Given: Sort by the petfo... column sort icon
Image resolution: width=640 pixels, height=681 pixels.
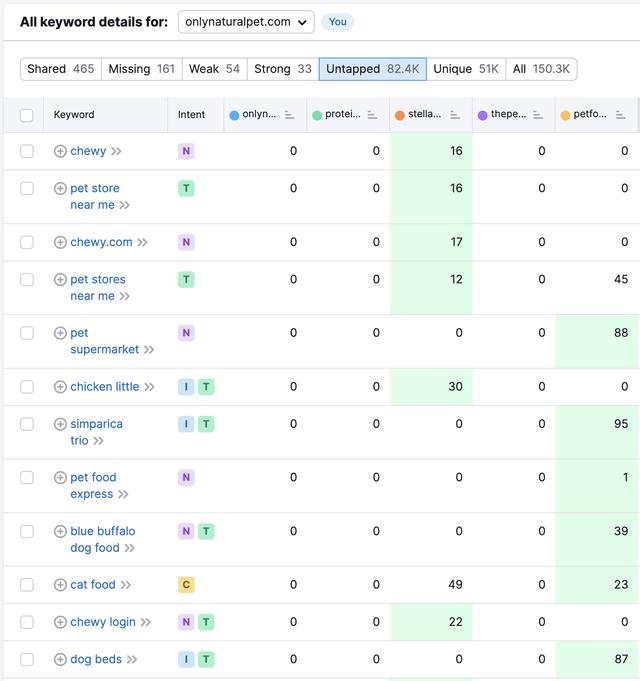Looking at the screenshot, I should click(620, 115).
